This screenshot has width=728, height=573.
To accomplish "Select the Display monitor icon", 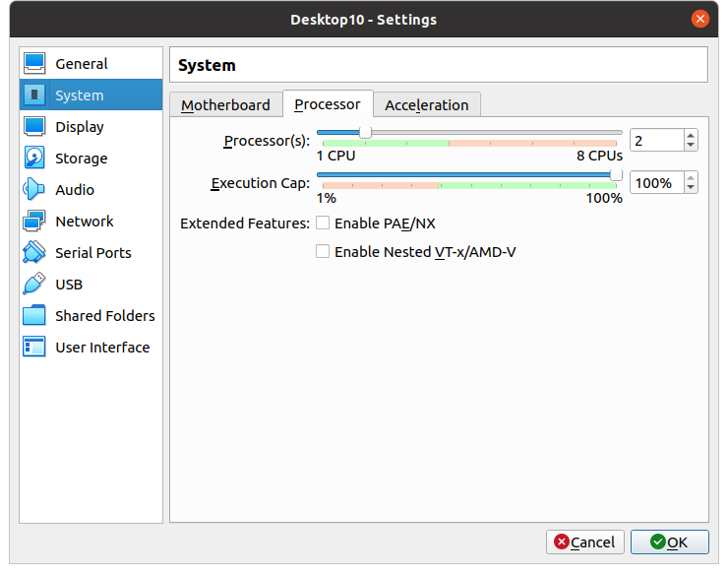I will pyautogui.click(x=34, y=127).
